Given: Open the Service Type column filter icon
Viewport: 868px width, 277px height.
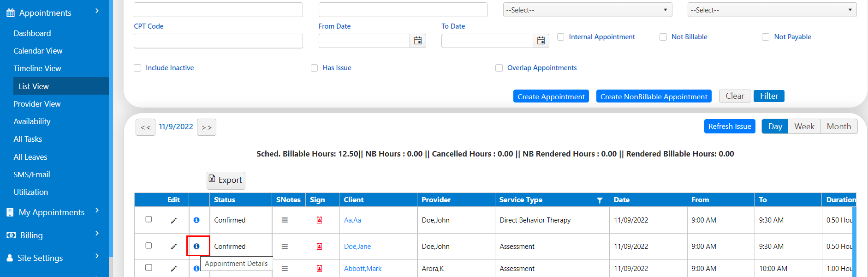Looking at the screenshot, I should [x=600, y=200].
